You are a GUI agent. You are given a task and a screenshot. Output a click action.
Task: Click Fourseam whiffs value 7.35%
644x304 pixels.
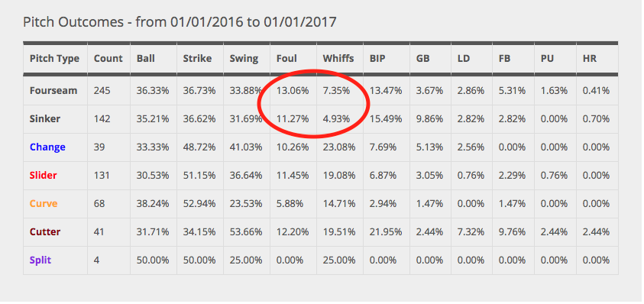(336, 90)
